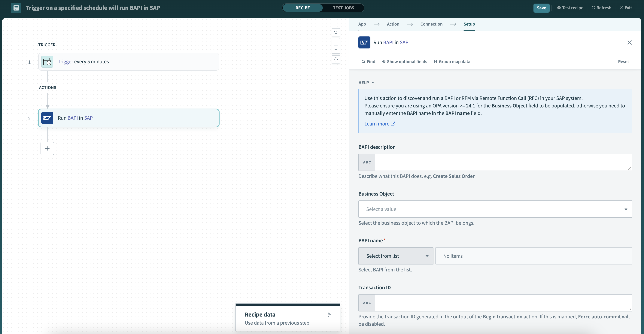The image size is (644, 334).
Task: Show optional fields
Action: [404, 62]
